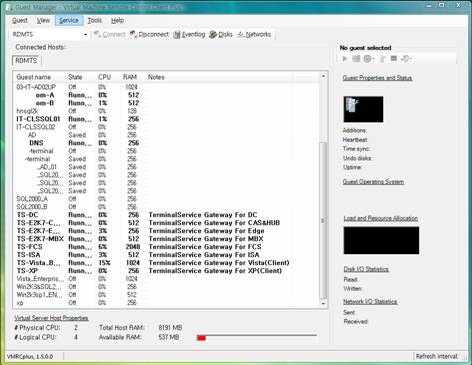Select the TS-DC guest row
Viewport: 472px width, 365px height.
coord(167,215)
